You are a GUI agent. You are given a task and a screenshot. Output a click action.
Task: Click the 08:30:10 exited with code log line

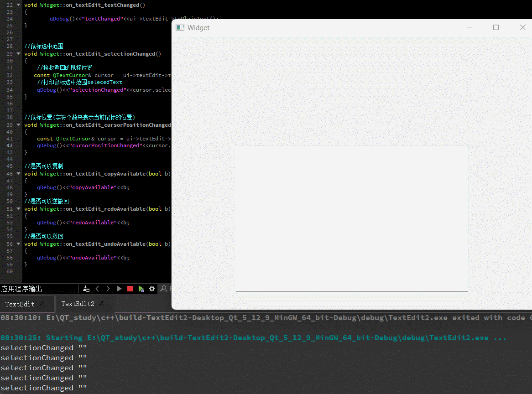pyautogui.click(x=266, y=318)
